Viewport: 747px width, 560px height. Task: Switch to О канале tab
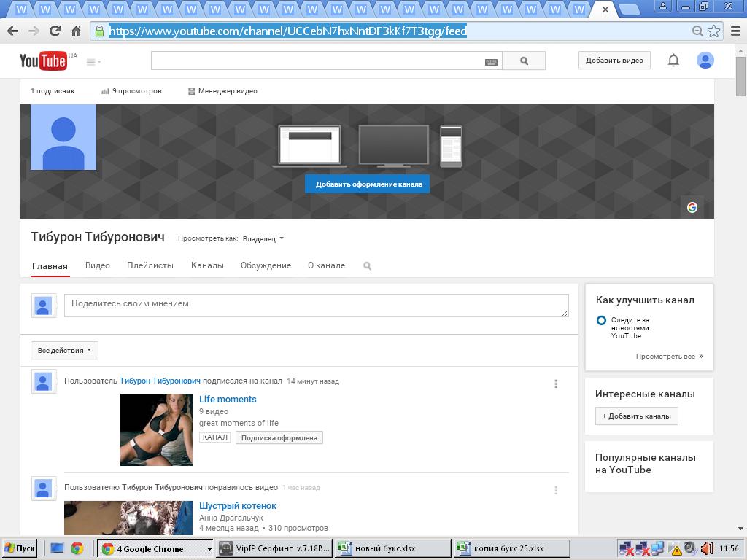pos(326,265)
